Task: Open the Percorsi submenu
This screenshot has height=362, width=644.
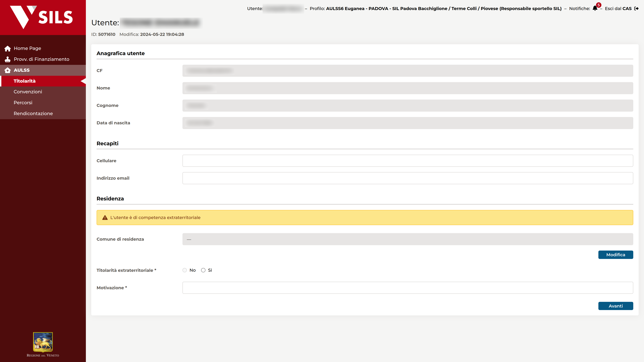Action: [43, 103]
